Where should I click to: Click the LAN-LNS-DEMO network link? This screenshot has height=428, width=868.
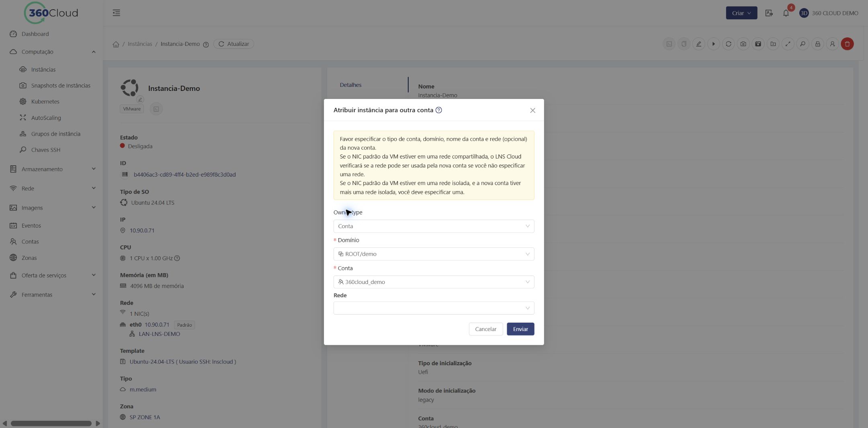(x=159, y=334)
